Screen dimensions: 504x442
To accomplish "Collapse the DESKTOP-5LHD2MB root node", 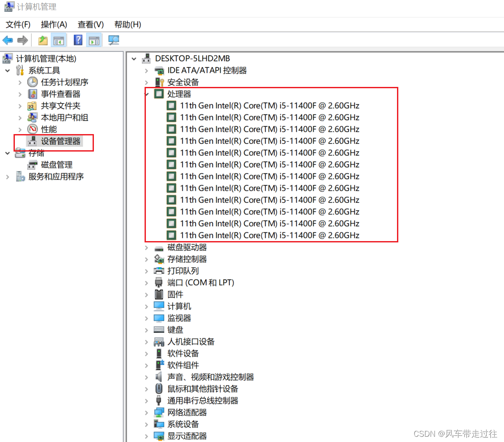I will pos(134,59).
